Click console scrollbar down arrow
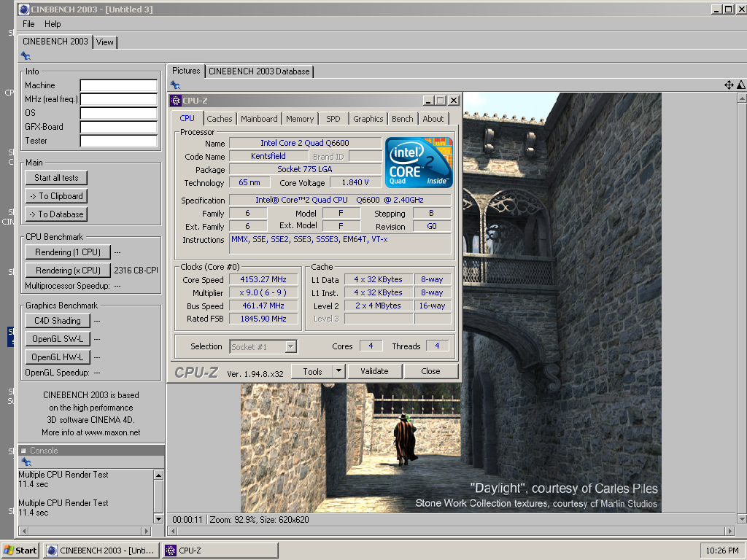Viewport: 747px width, 560px height. [158, 518]
